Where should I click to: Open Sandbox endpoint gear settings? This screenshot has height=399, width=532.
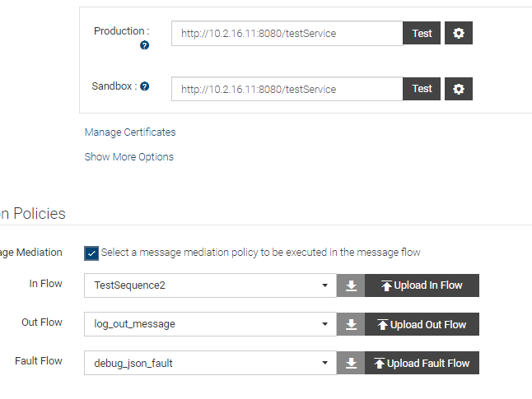pyautogui.click(x=459, y=89)
